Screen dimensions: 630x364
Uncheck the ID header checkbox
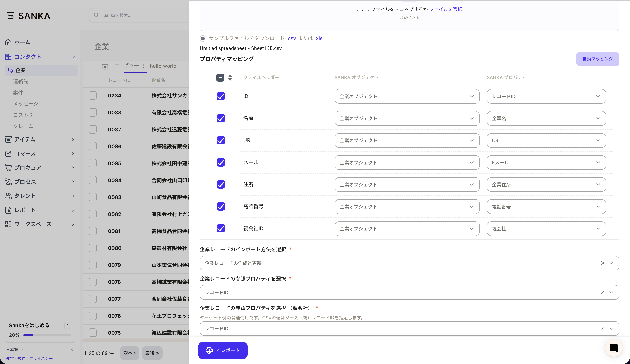click(221, 96)
